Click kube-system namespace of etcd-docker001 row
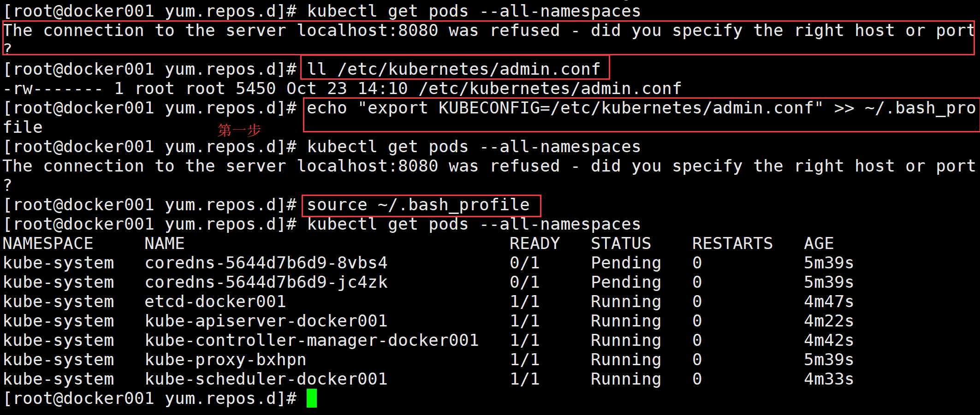 coord(58,302)
